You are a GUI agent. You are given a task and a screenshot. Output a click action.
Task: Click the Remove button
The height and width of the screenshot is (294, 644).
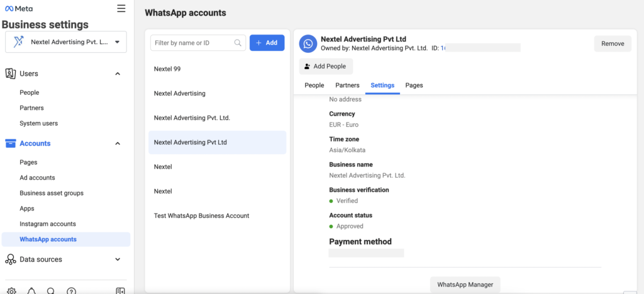pos(613,44)
